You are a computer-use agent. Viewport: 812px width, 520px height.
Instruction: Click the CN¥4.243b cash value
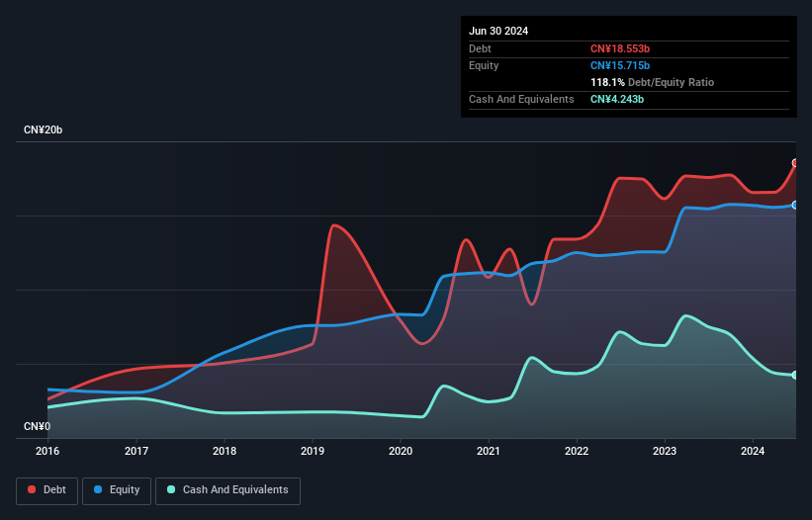tap(617, 99)
